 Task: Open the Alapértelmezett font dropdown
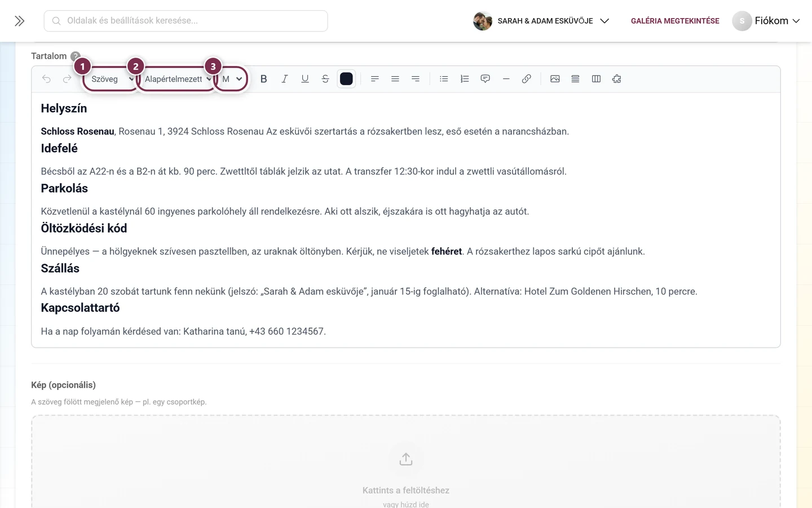point(177,79)
